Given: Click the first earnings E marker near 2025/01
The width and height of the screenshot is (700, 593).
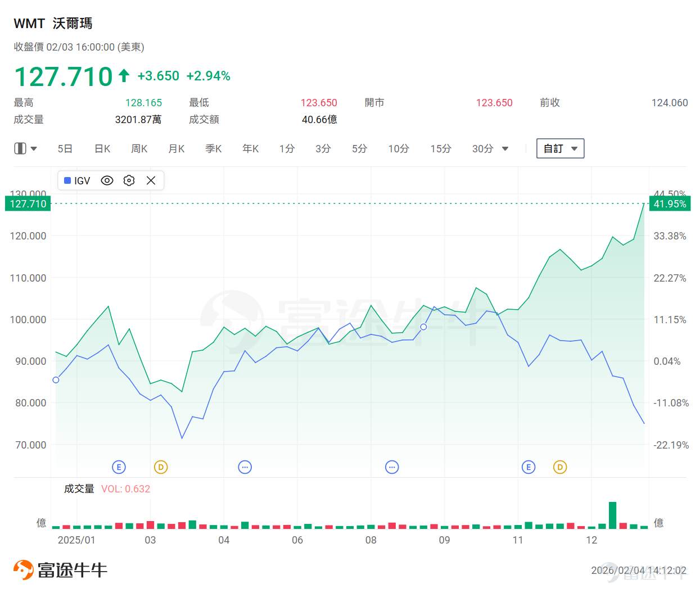Looking at the screenshot, I should (119, 467).
